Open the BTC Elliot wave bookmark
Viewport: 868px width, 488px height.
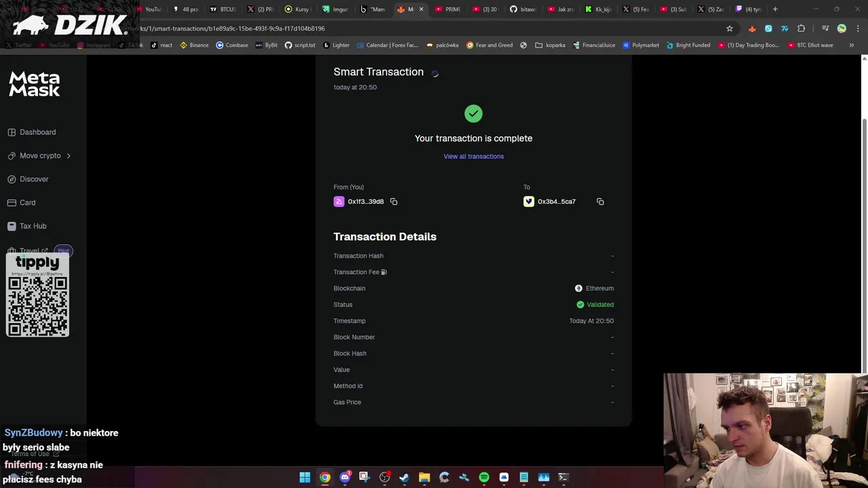point(810,45)
